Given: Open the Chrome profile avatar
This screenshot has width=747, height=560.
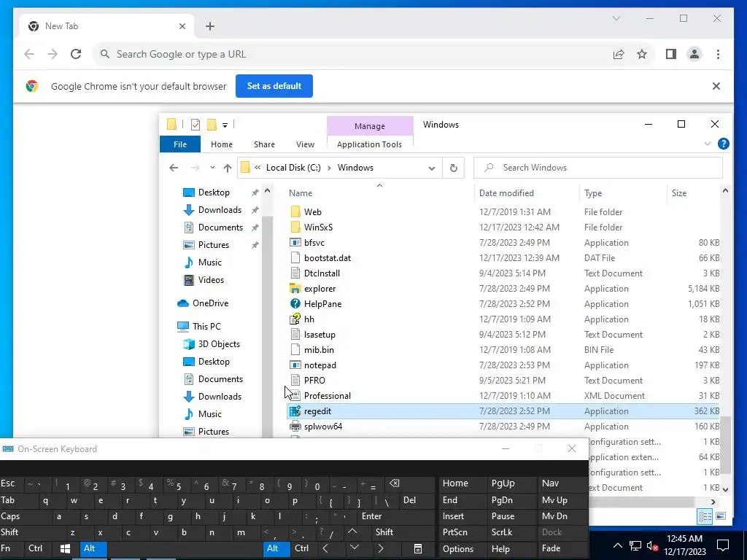Looking at the screenshot, I should pyautogui.click(x=694, y=54).
